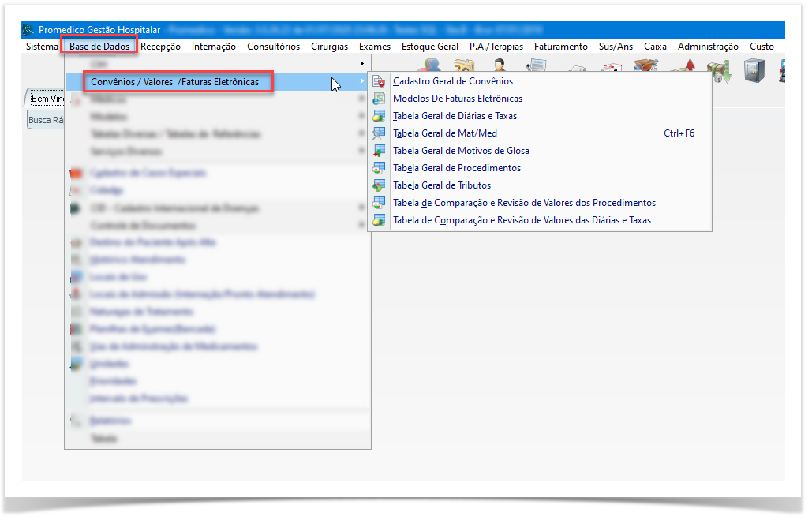Click the money with green arrow toolbar icon

pyautogui.click(x=718, y=71)
